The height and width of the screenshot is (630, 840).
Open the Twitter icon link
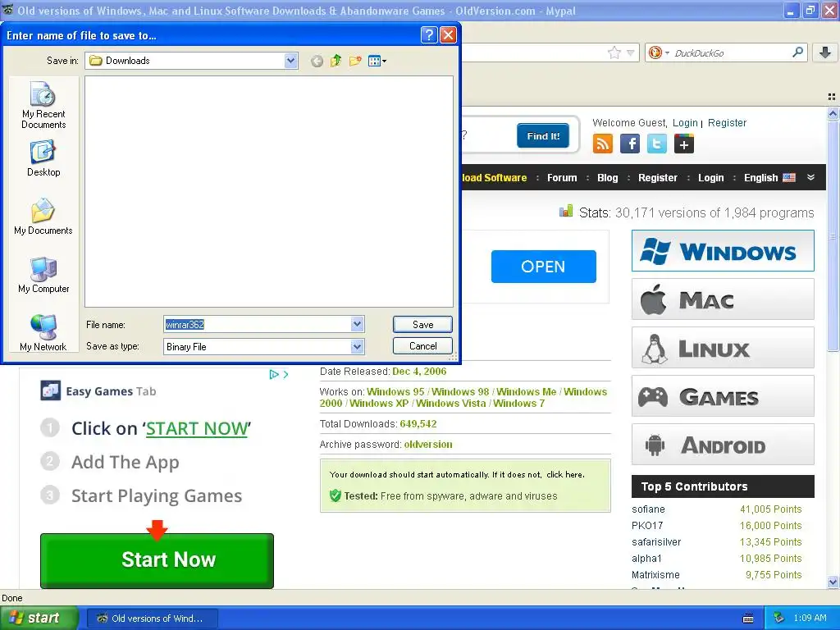pyautogui.click(x=657, y=144)
